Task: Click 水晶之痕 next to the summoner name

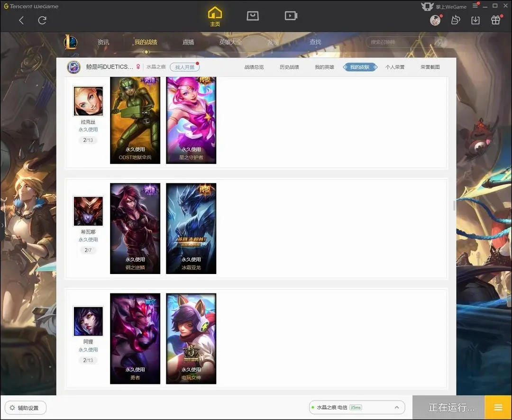Action: (x=156, y=67)
